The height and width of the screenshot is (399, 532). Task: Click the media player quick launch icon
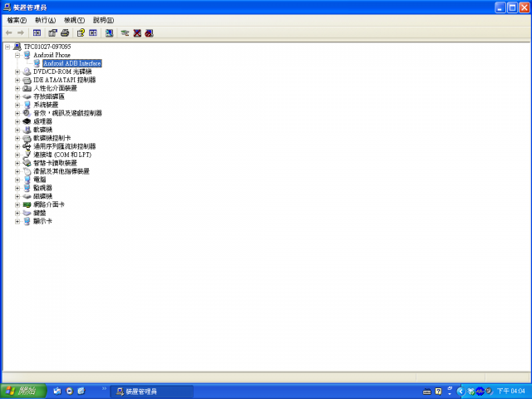tap(70, 392)
